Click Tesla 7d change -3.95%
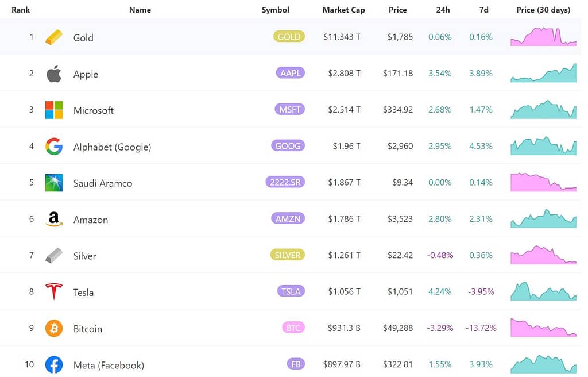 [481, 292]
